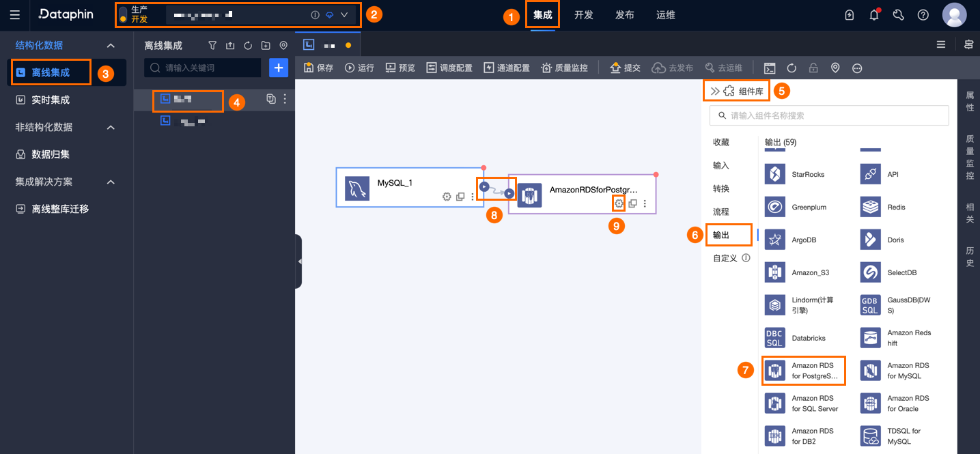This screenshot has width=980, height=454.
Task: Focus the 请输入关键词 search field
Action: click(x=203, y=68)
